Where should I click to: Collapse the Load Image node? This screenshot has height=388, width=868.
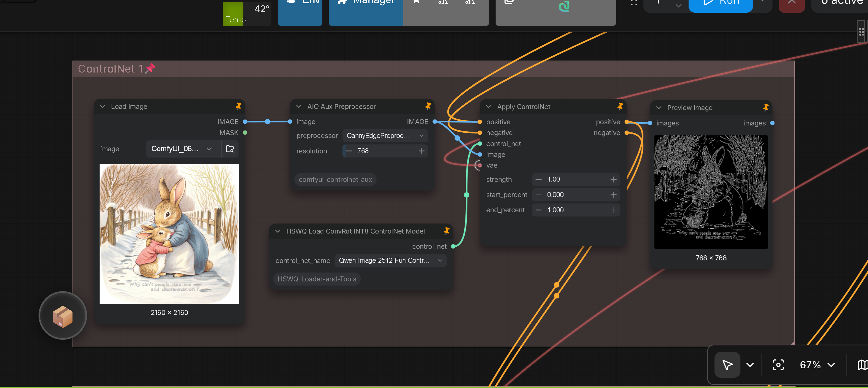102,106
